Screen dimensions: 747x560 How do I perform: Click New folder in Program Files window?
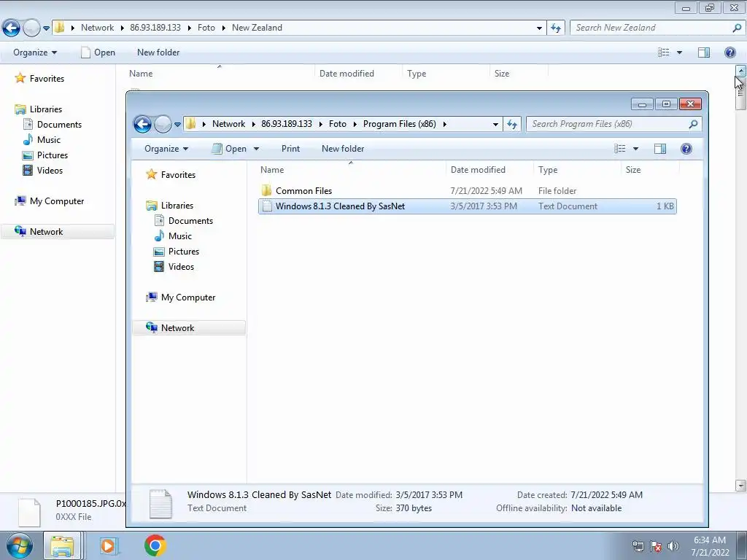[343, 149]
